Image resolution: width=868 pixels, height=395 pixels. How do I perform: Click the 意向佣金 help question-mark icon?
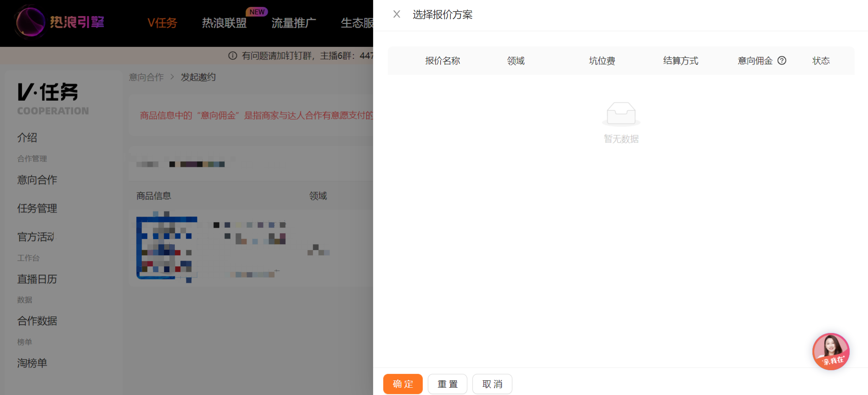782,60
